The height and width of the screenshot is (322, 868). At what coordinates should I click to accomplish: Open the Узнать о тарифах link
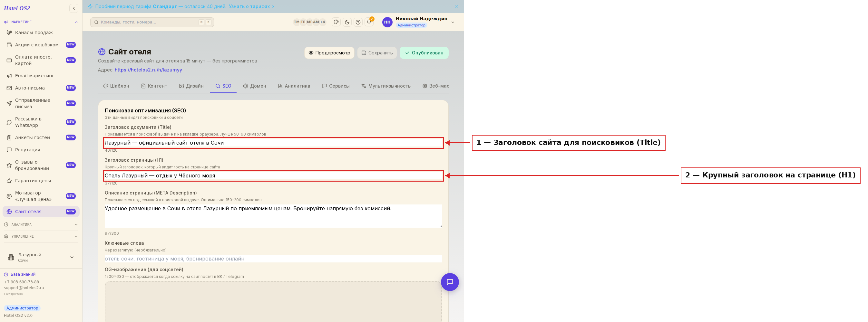249,6
